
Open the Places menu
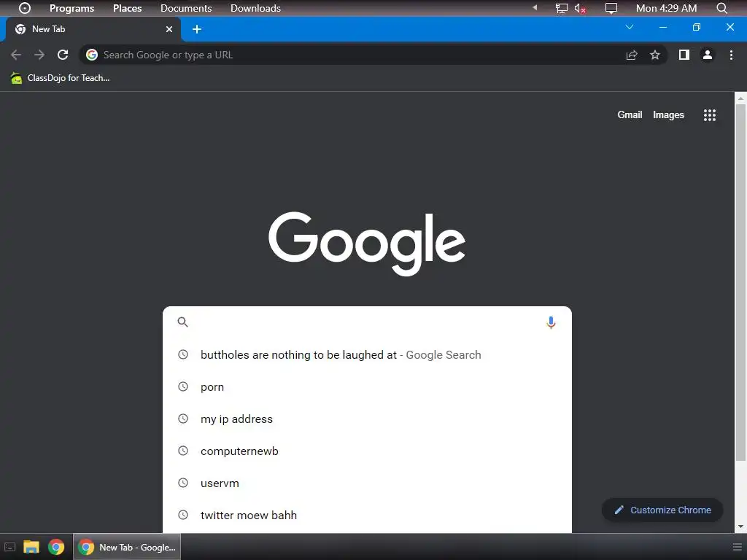point(127,8)
